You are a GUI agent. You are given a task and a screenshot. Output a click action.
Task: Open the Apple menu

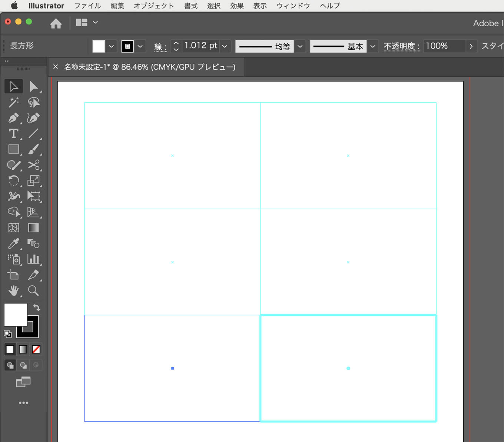(x=14, y=6)
